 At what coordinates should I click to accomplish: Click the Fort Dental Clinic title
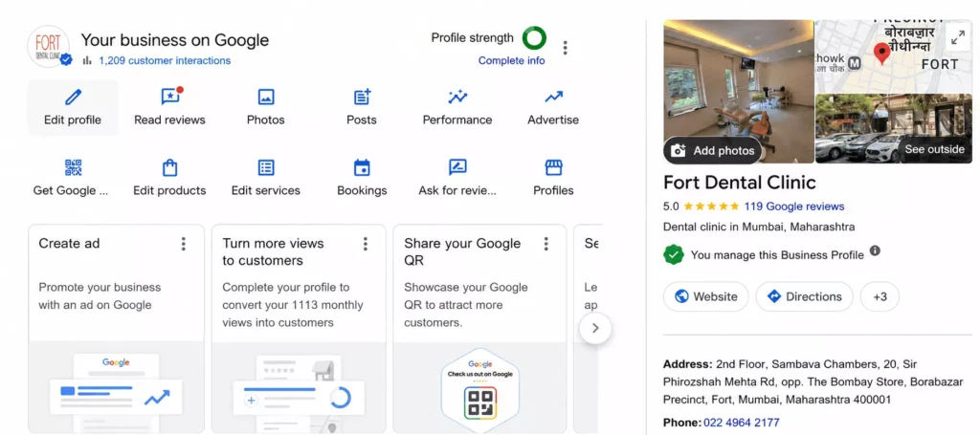740,183
